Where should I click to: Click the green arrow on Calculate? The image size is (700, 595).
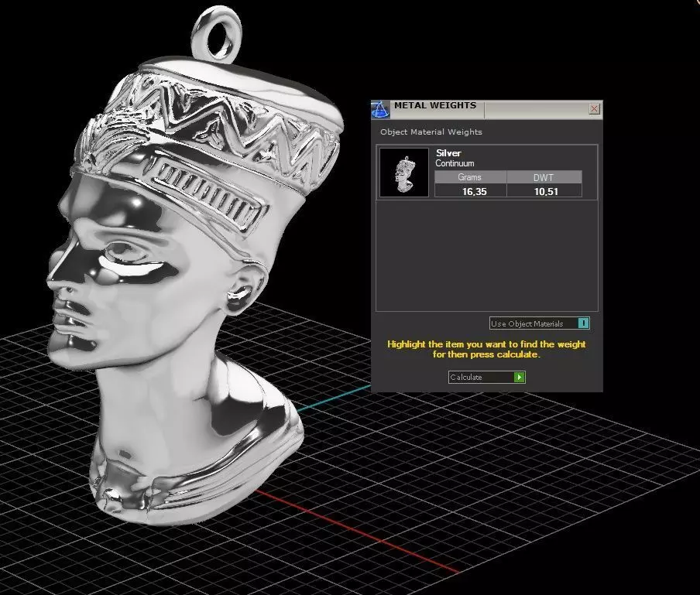pyautogui.click(x=520, y=378)
